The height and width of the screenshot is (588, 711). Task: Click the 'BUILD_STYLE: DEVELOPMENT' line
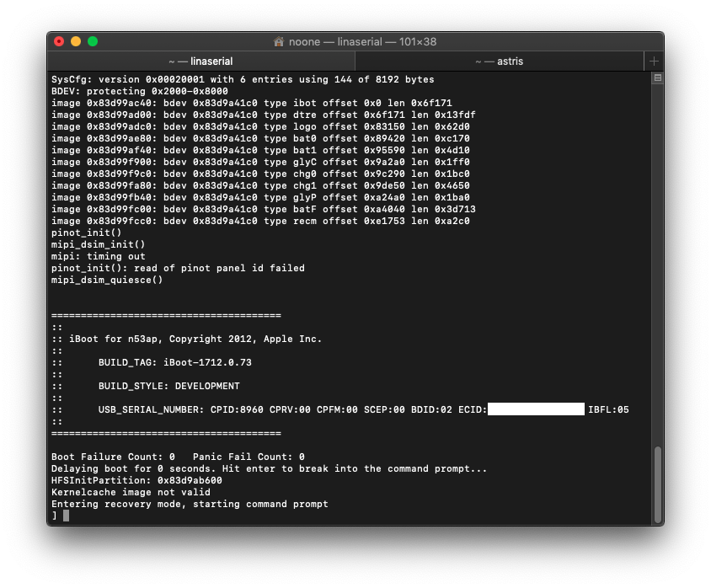pos(168,386)
